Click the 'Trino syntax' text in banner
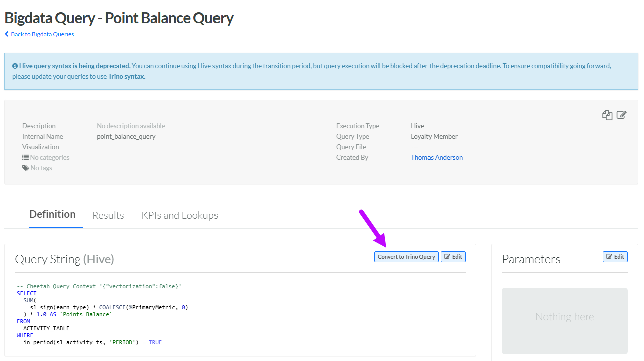644x361 pixels. tap(127, 77)
